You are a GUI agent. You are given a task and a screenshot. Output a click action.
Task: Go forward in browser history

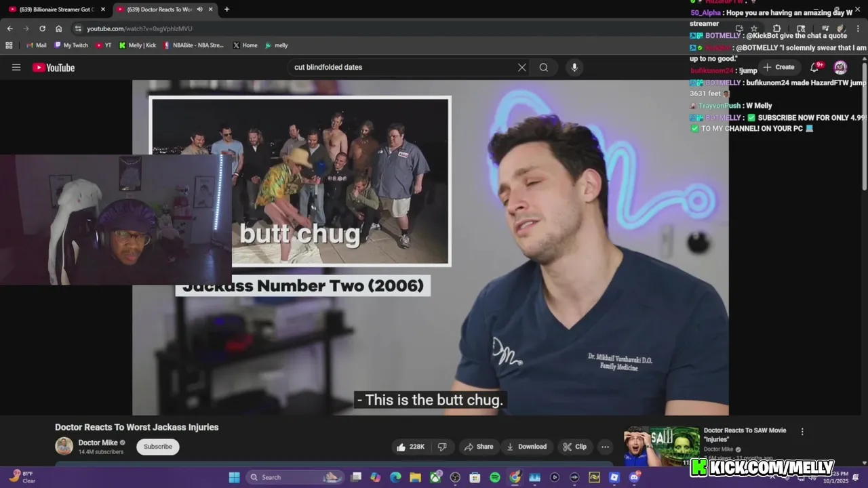tap(26, 28)
